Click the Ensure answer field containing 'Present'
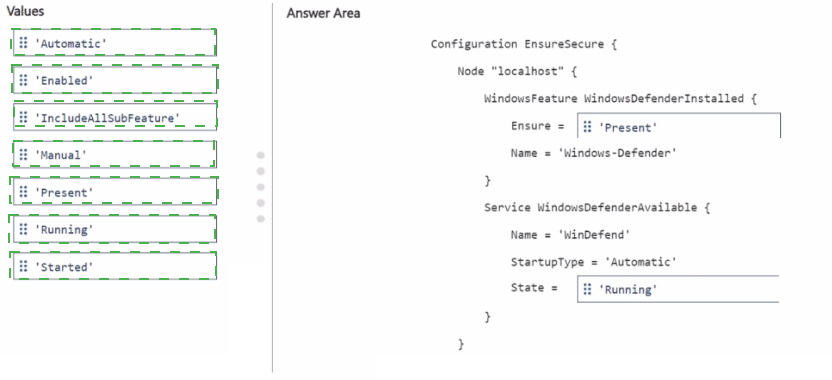The height and width of the screenshot is (380, 832). [679, 126]
